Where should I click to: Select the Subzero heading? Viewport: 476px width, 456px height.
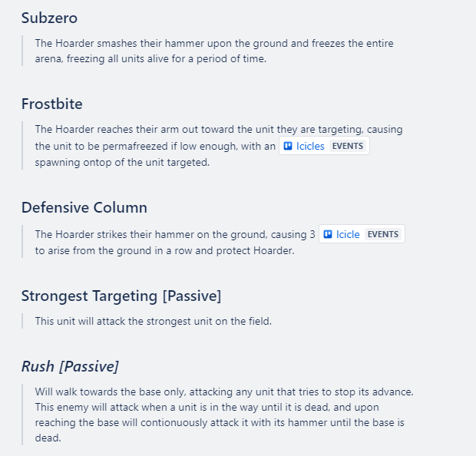point(49,18)
